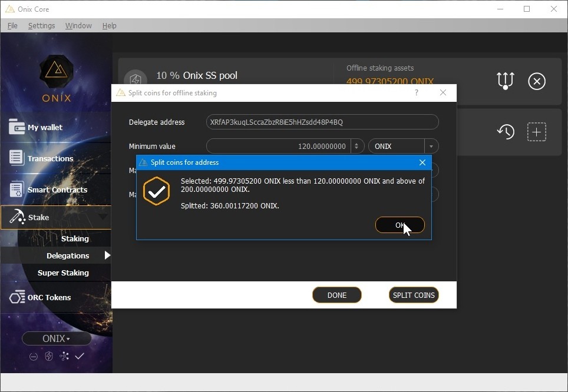This screenshot has height=392, width=568.
Task: Click the Onix Core title bar icon
Action: pyautogui.click(x=10, y=9)
